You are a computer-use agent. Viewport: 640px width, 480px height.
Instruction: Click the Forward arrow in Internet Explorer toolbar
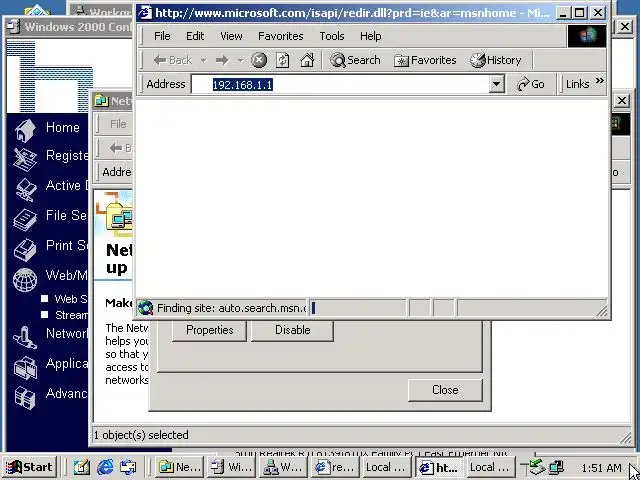point(222,60)
